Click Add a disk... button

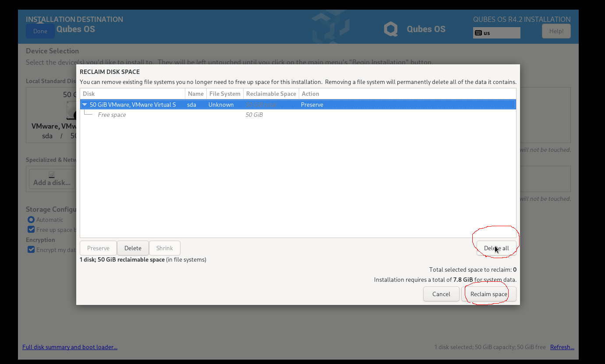(x=52, y=178)
